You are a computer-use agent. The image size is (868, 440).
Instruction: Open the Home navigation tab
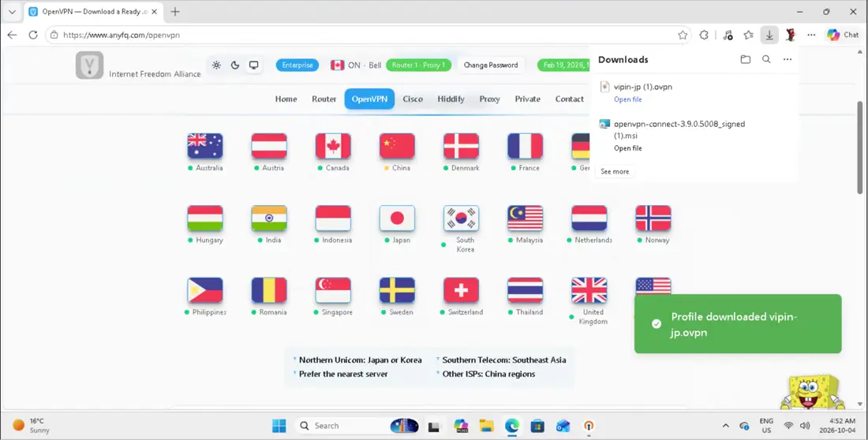286,99
